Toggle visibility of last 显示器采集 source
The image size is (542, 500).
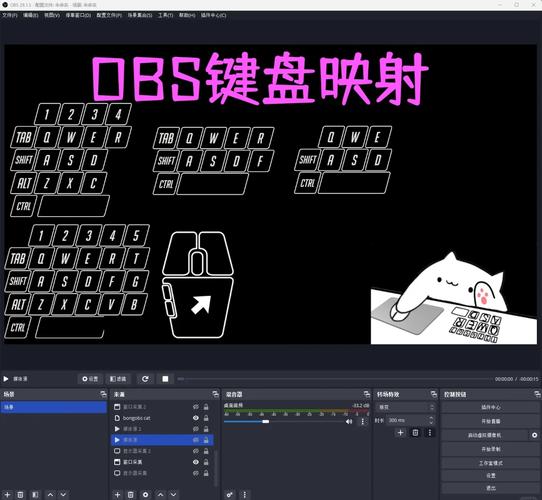(x=196, y=473)
